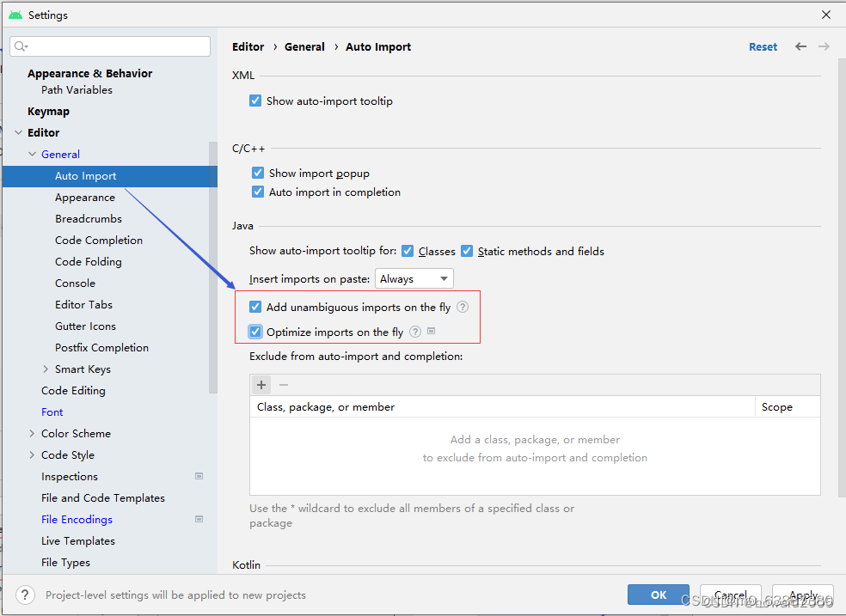Screen dimensions: 846x616
Task: Expand the Color Scheme node
Action: point(32,433)
